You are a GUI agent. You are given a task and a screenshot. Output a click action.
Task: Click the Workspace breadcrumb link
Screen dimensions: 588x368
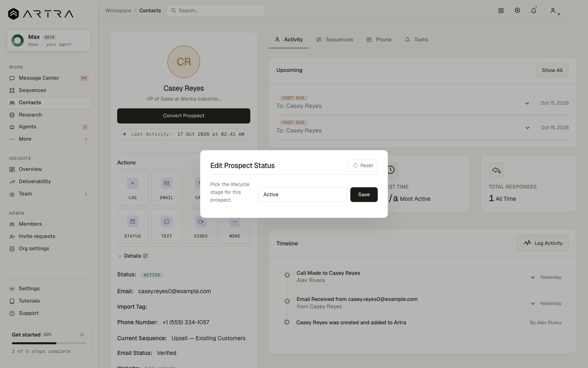[118, 11]
